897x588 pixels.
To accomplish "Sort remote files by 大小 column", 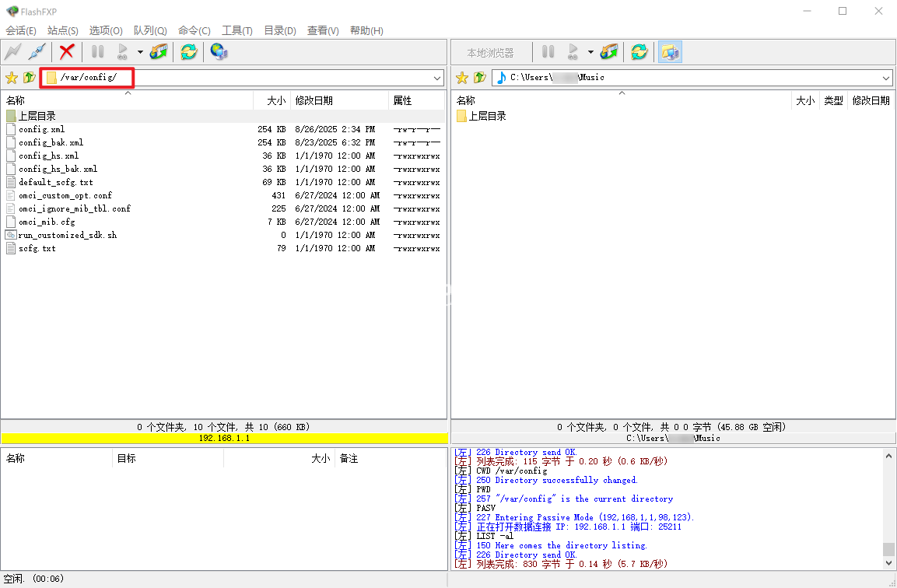I will (272, 100).
